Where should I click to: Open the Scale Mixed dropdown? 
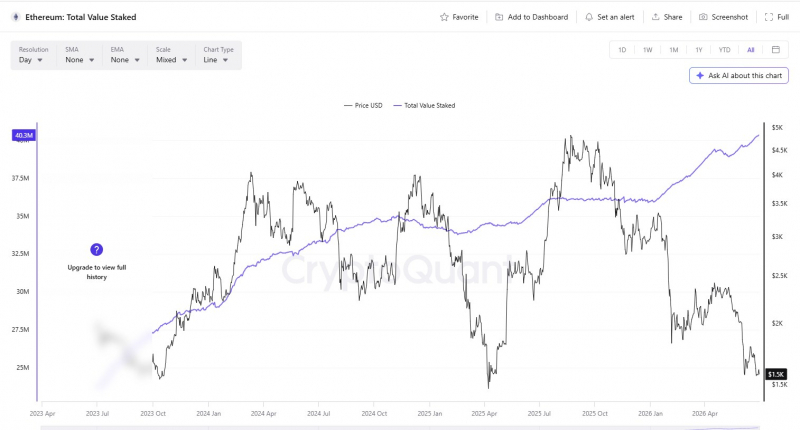(171, 55)
